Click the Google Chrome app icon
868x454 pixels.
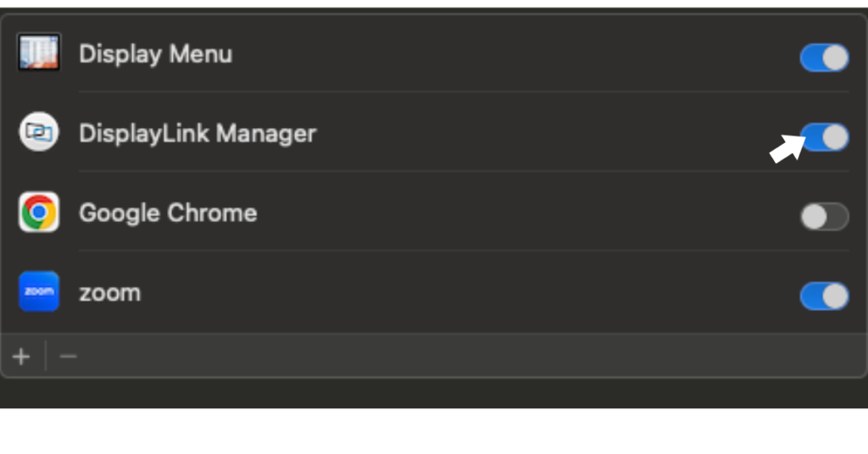tap(39, 212)
